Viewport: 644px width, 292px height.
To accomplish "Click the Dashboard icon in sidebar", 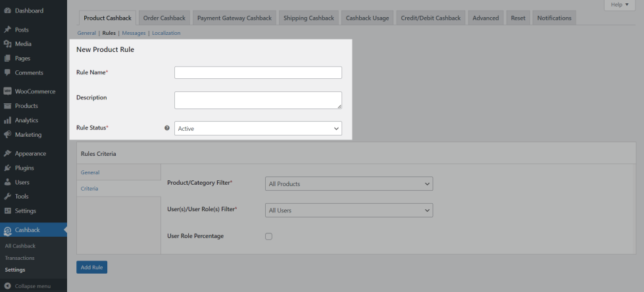I will tap(7, 11).
